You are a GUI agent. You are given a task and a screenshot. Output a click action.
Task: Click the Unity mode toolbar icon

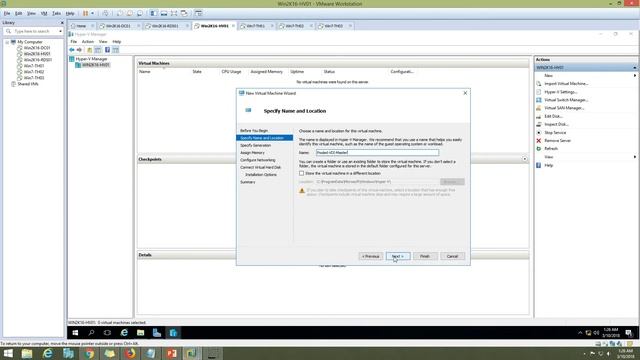(184, 13)
